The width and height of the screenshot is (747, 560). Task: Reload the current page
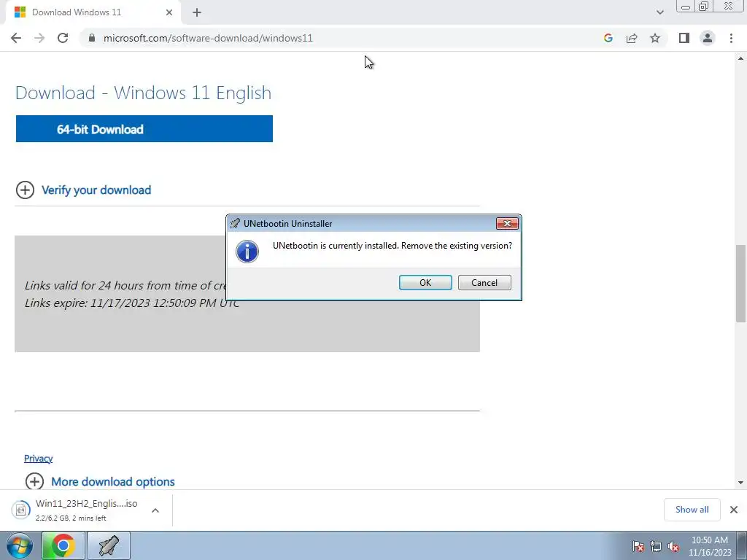tap(63, 38)
